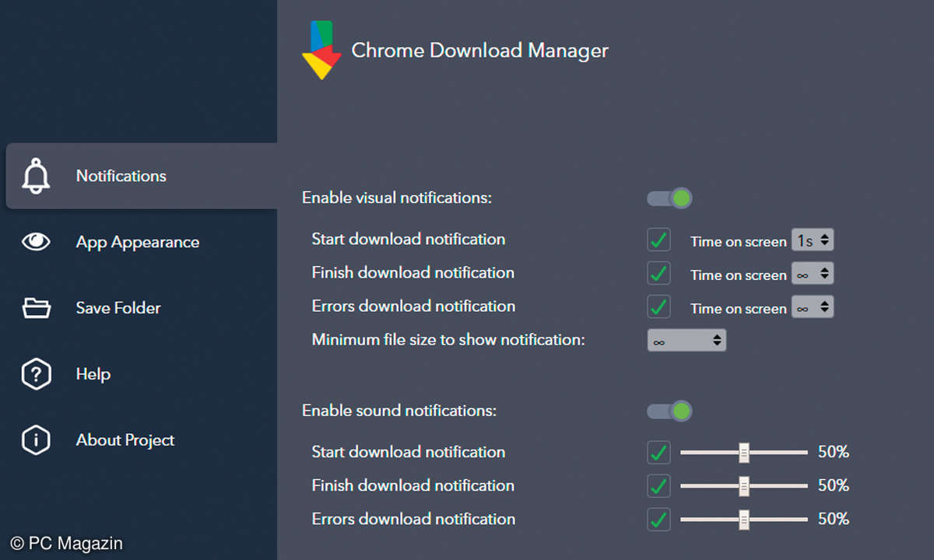Click the Chrome Download Manager arrow logo

coord(321,51)
